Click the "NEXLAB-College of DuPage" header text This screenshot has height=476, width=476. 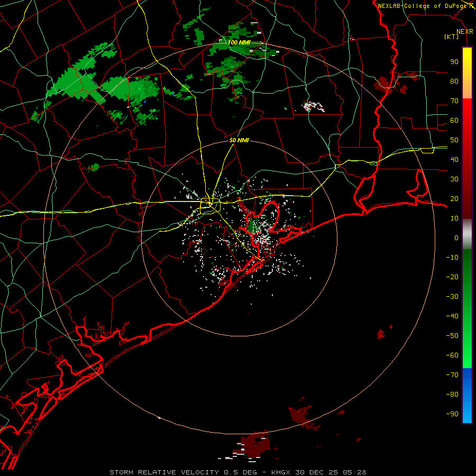point(422,6)
